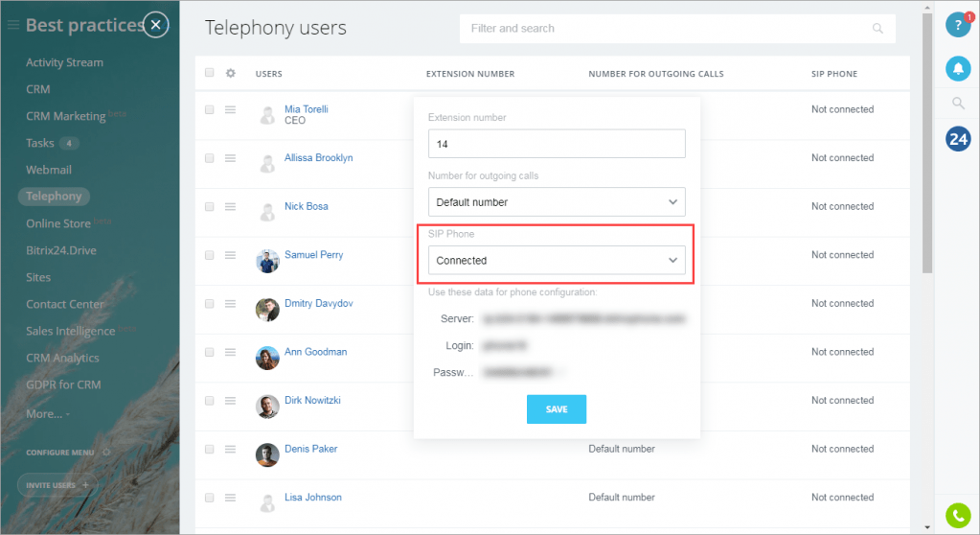The image size is (980, 535).
Task: Edit the Extension number field
Action: point(557,144)
